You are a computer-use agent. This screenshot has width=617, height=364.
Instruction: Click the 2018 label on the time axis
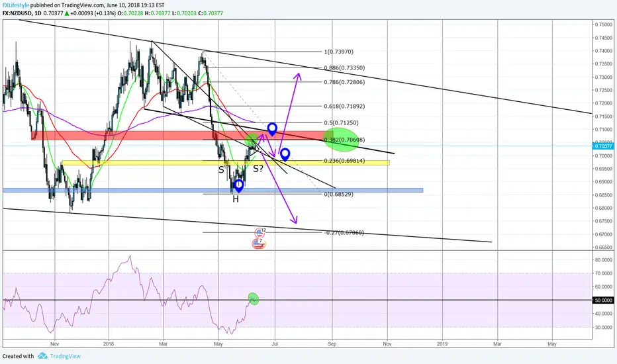[x=108, y=344]
